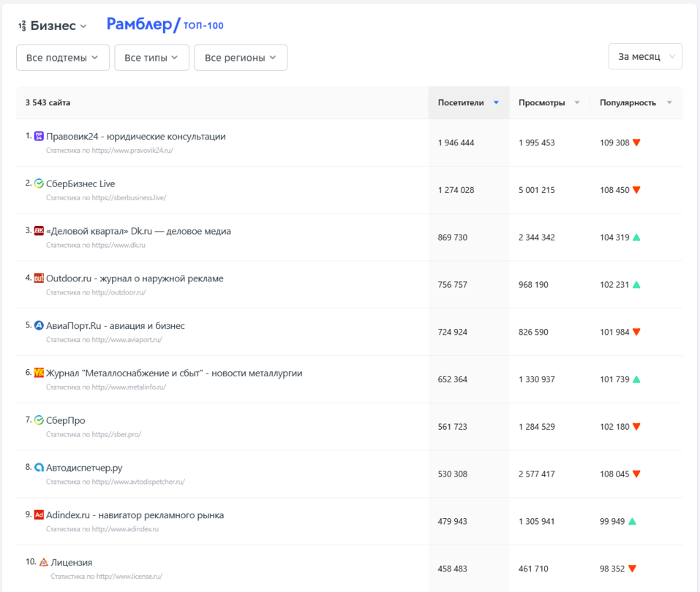Viewport: 700px width, 592px height.
Task: Sort table by Просмотры column
Action: pos(549,103)
